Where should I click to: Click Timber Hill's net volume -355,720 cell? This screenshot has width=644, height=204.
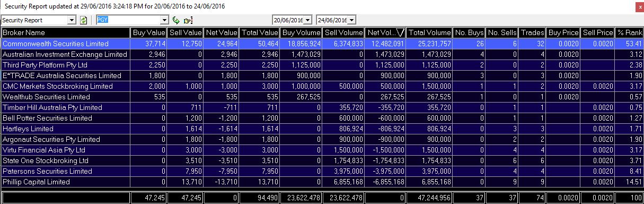pos(386,107)
